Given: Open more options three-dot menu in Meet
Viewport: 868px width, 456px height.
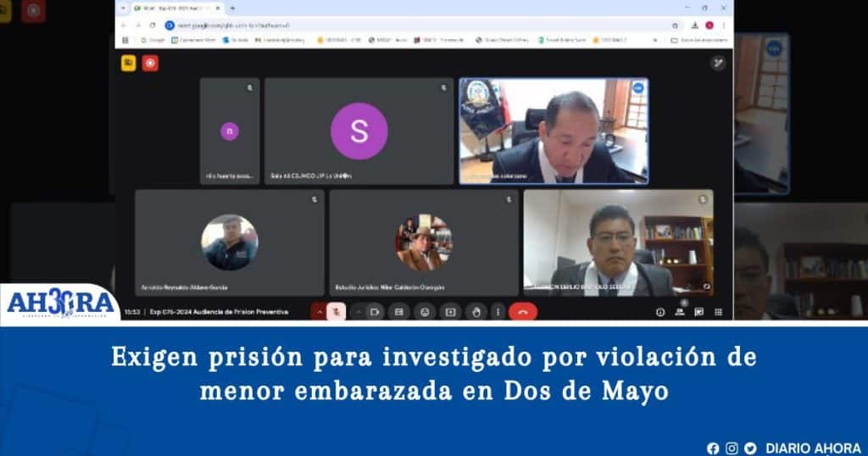Looking at the screenshot, I should (498, 312).
